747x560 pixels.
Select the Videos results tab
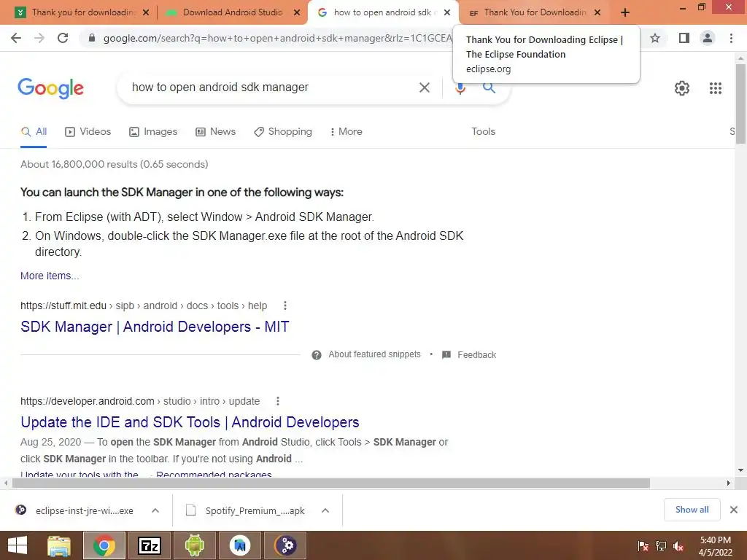[x=88, y=132]
